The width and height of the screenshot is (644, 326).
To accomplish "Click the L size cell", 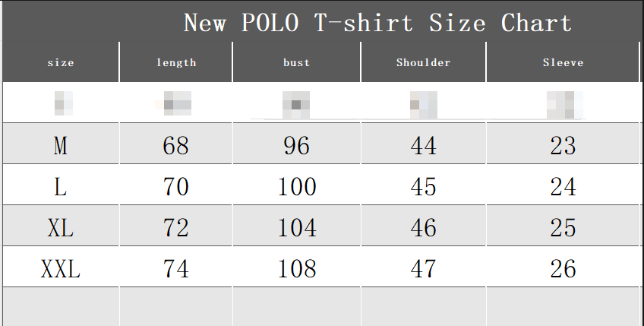I will pyautogui.click(x=61, y=187).
